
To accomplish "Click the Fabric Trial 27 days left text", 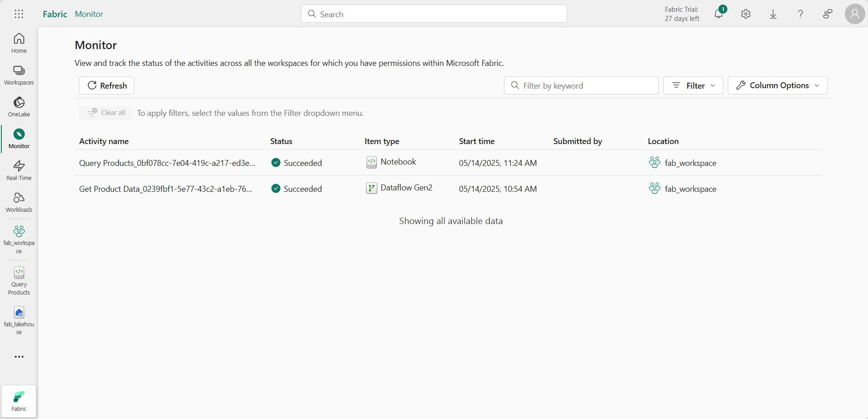I will click(681, 14).
